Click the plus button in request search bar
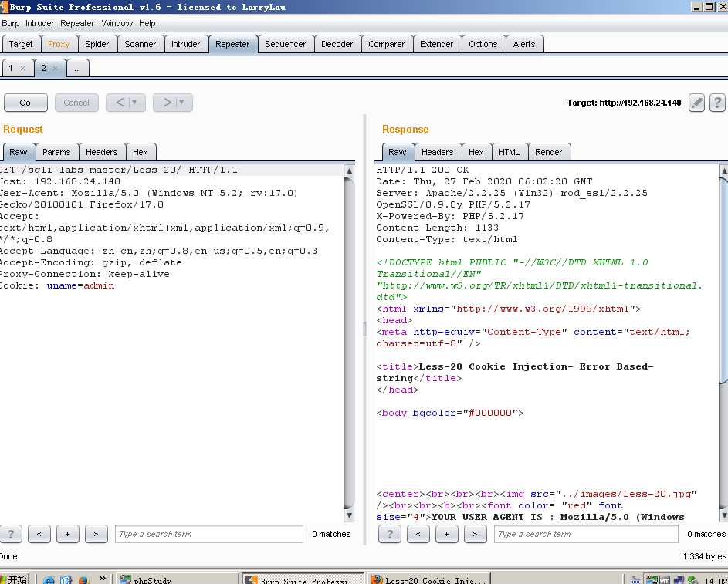The image size is (728, 584). click(67, 534)
